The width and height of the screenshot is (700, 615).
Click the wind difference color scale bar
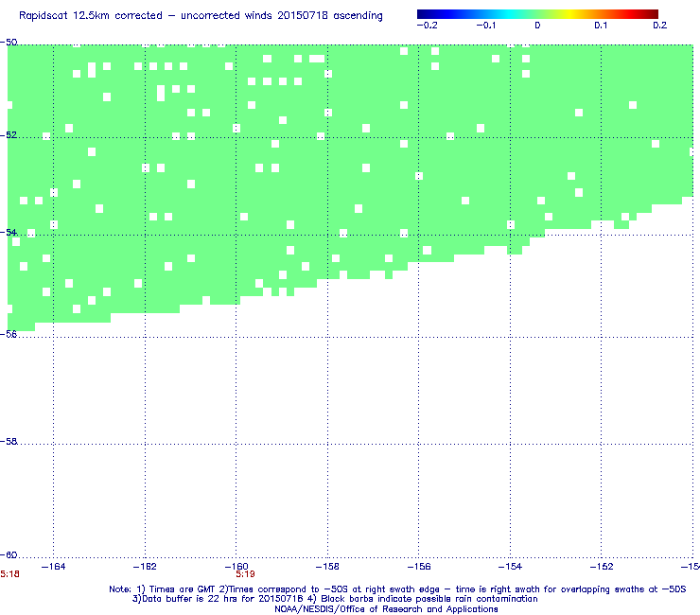(x=537, y=14)
